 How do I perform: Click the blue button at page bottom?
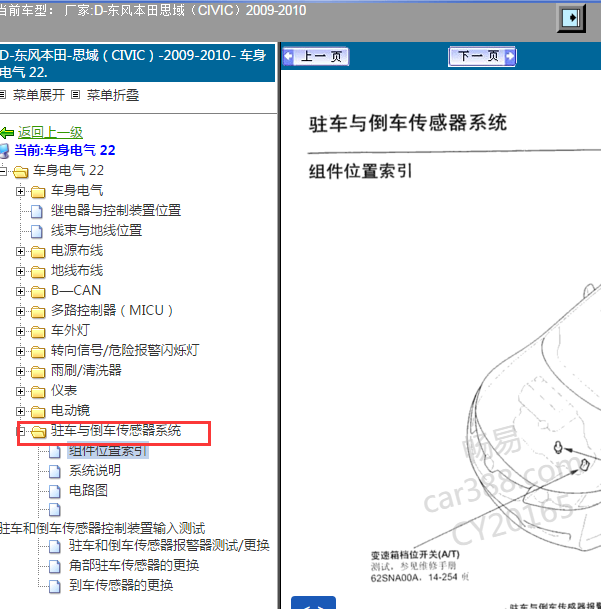click(x=313, y=603)
